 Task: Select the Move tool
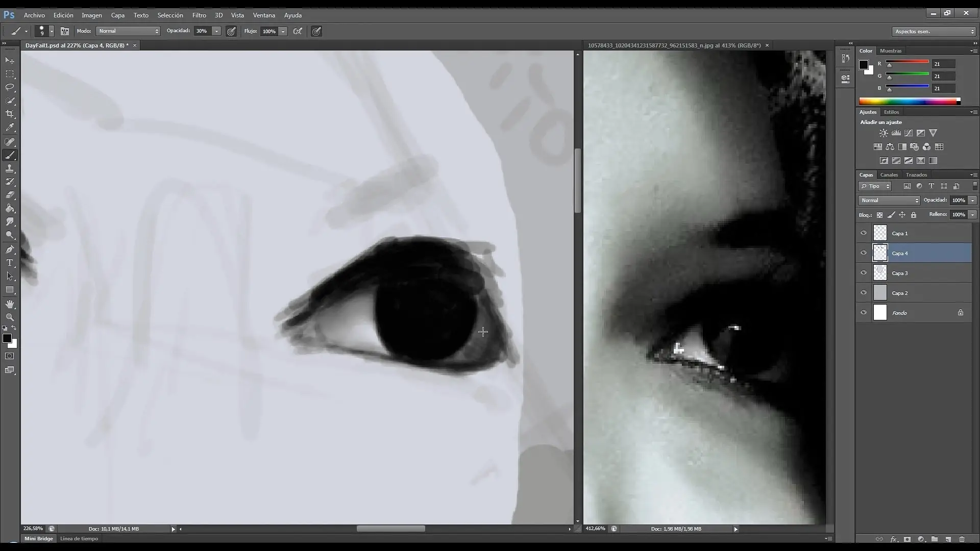click(10, 61)
